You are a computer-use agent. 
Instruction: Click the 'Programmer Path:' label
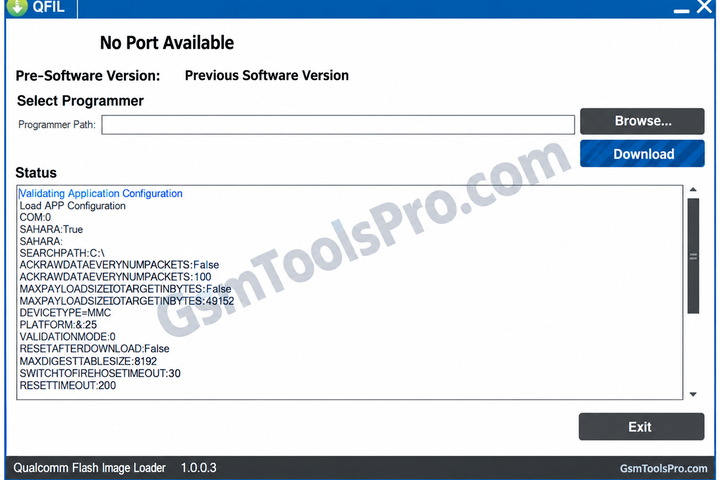coord(57,124)
